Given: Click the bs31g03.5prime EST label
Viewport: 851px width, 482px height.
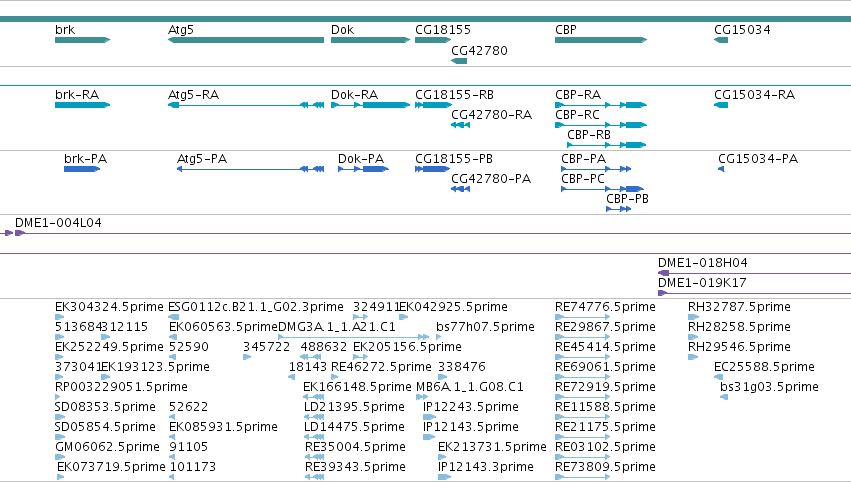Looking at the screenshot, I should [769, 387].
